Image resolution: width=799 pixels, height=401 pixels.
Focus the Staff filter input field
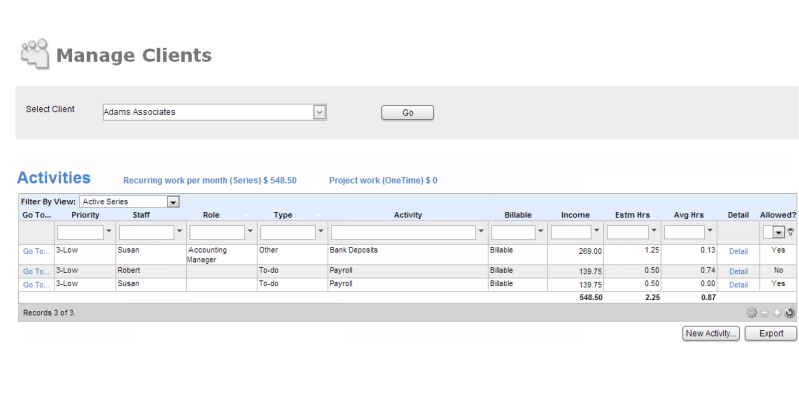tap(147, 232)
